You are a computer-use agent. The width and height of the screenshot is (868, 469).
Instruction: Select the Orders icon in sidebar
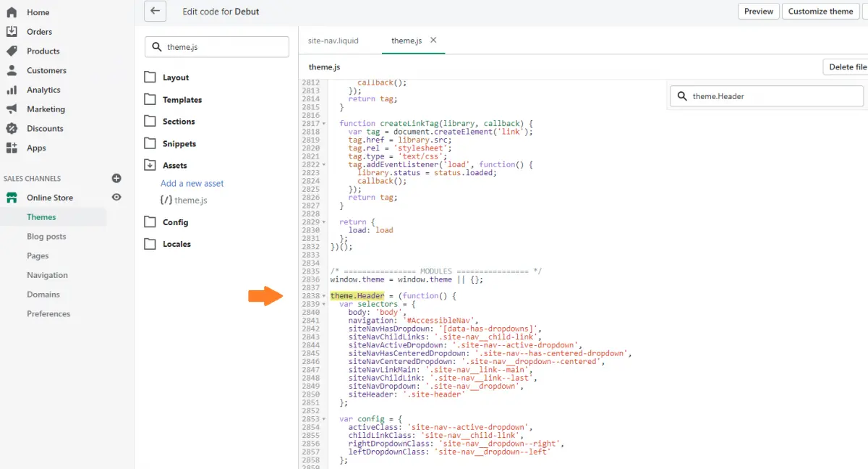click(12, 31)
